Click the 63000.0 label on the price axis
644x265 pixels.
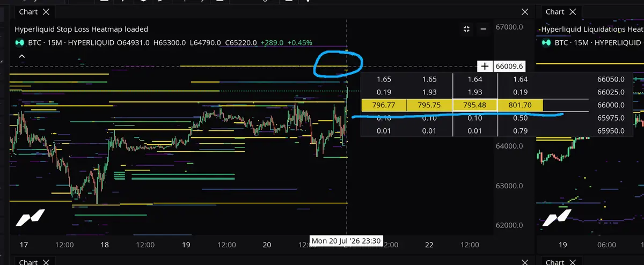click(x=509, y=186)
